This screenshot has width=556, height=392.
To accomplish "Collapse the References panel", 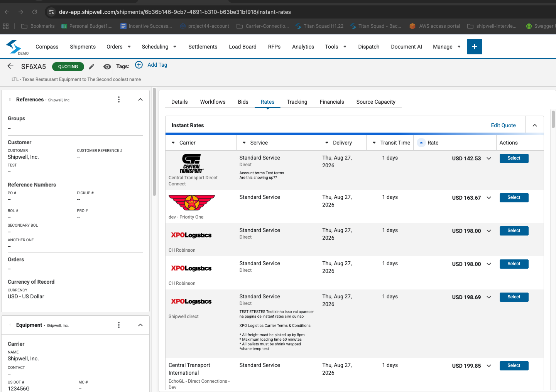I will point(140,99).
